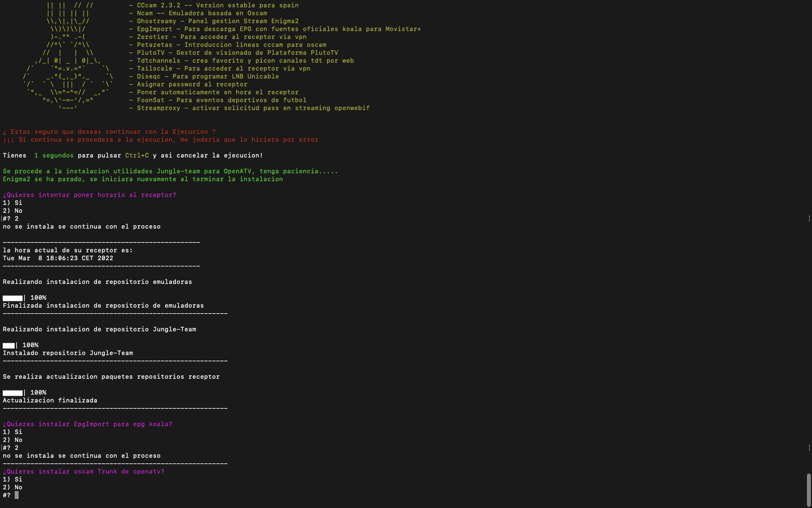Click the "CCcam 2.3.2" feature line
This screenshot has height=508, width=812.
(x=217, y=5)
